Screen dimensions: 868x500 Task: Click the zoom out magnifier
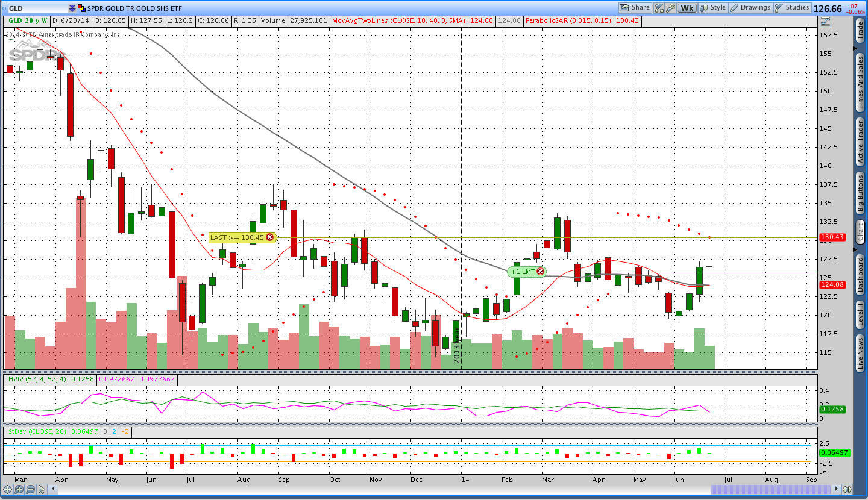pyautogui.click(x=30, y=489)
